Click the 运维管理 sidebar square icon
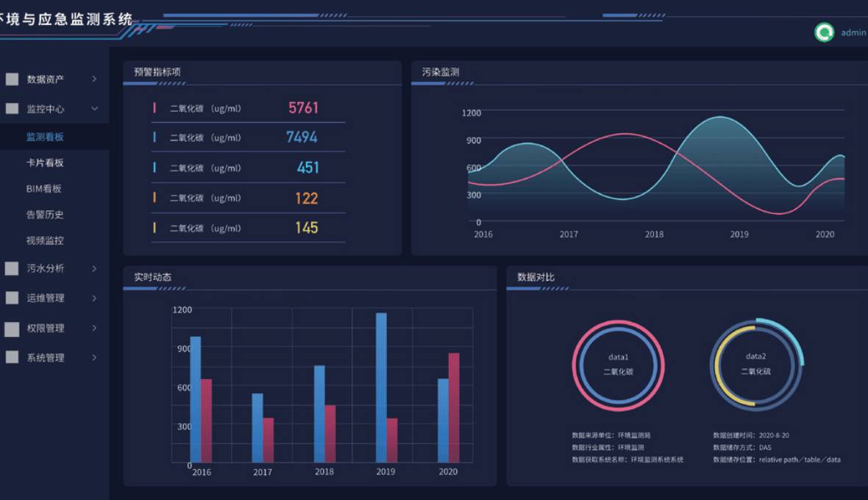This screenshot has width=868, height=500. [x=12, y=298]
